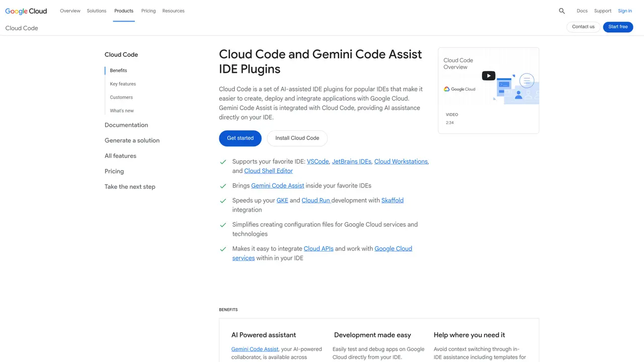644x362 pixels.
Task: Click the VIDEO label in card
Action: pyautogui.click(x=452, y=115)
